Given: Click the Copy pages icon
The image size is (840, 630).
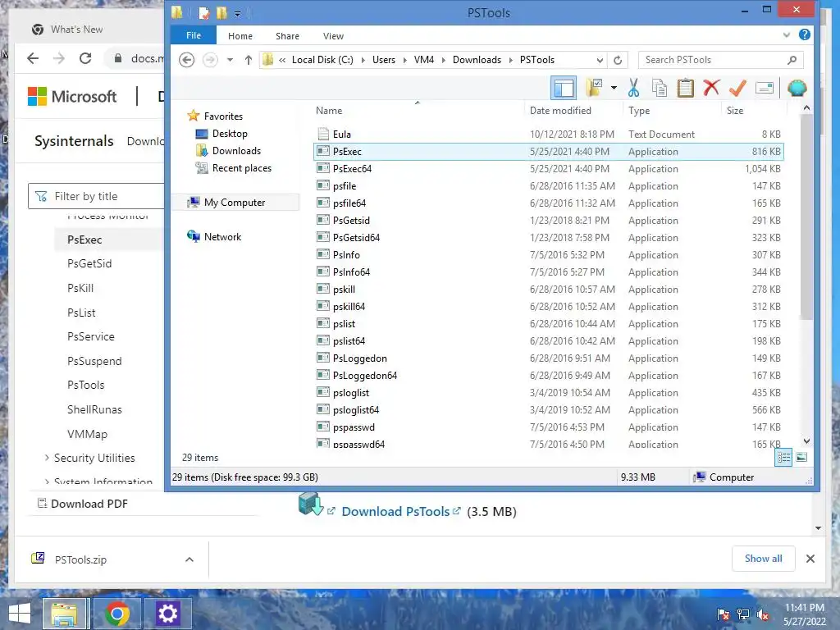Looking at the screenshot, I should point(660,88).
